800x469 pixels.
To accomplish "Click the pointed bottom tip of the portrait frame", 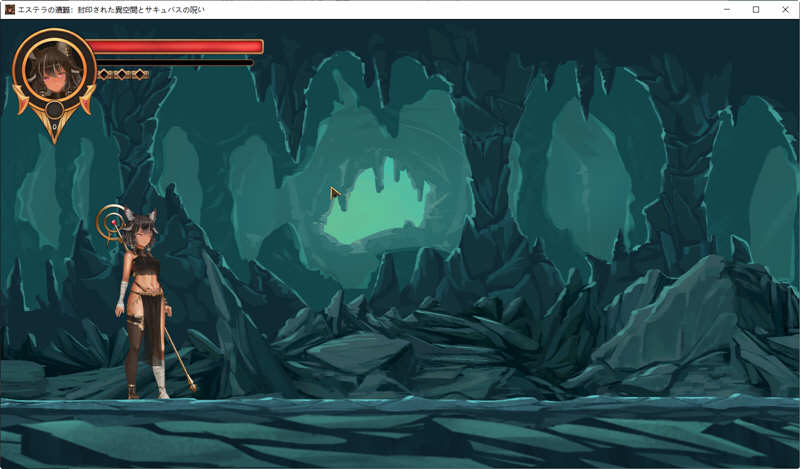I will 53,140.
